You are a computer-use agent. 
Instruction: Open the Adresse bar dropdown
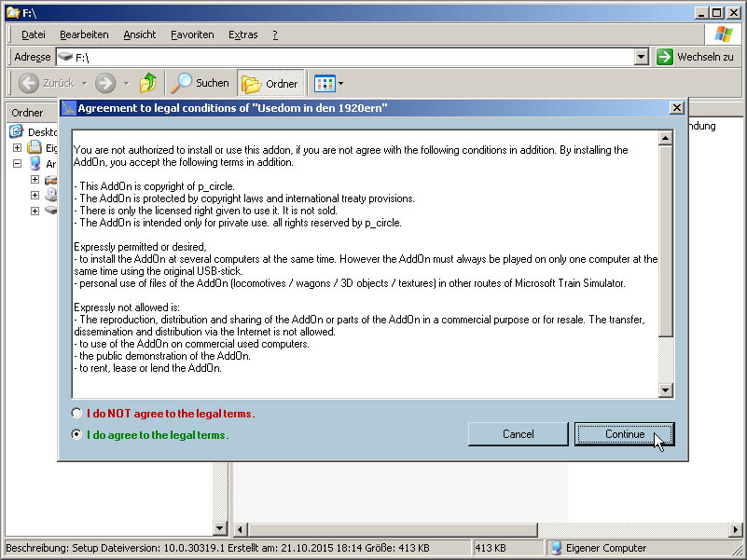point(641,57)
